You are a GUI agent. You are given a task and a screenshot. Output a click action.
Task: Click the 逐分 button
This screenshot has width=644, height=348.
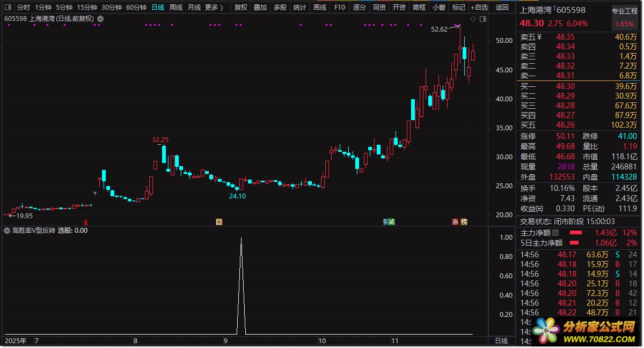click(x=360, y=8)
